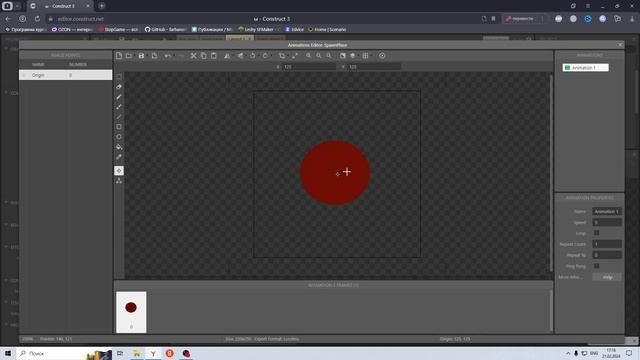The height and width of the screenshot is (360, 640).
Task: Click the first magnifier zoom icon
Action: click(309, 56)
